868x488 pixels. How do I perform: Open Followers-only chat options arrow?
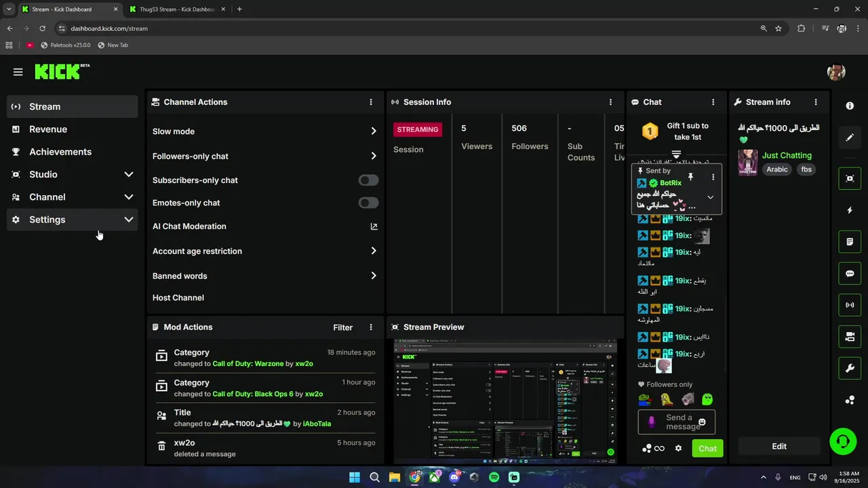[374, 156]
